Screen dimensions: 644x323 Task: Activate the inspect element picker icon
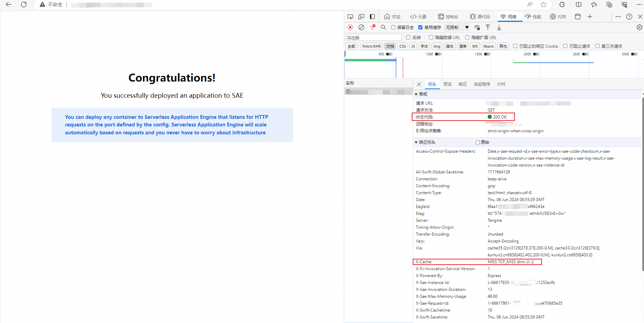pos(350,17)
